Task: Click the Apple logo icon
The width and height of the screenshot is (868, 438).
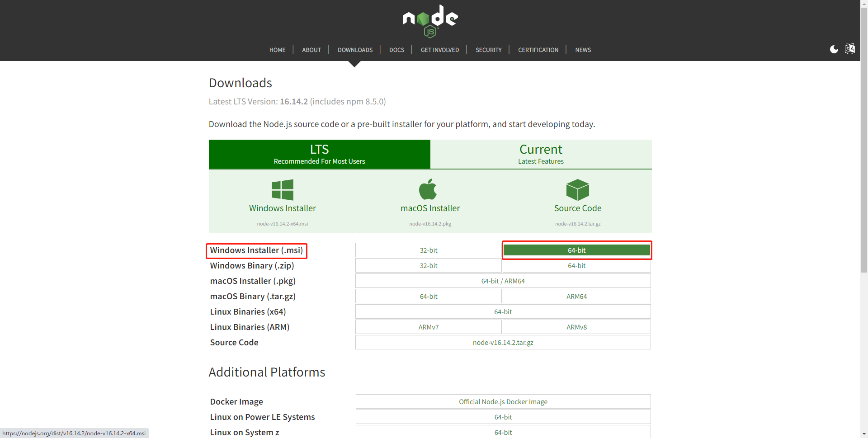Action: 428,189
